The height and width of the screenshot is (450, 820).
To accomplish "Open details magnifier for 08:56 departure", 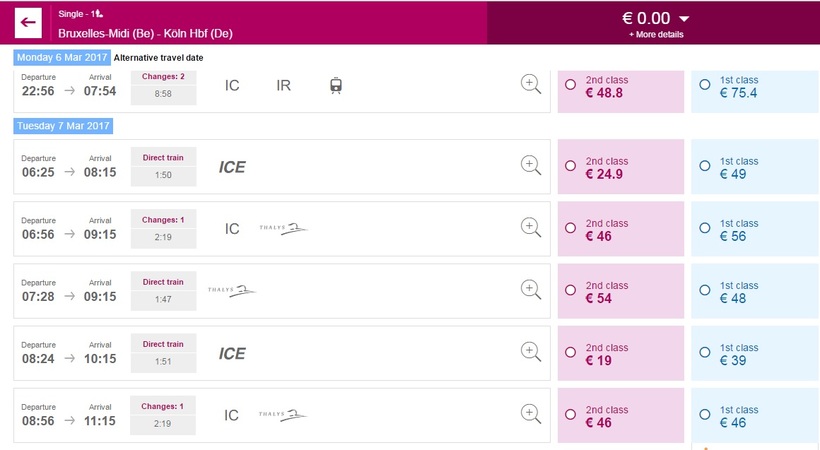I will point(531,413).
